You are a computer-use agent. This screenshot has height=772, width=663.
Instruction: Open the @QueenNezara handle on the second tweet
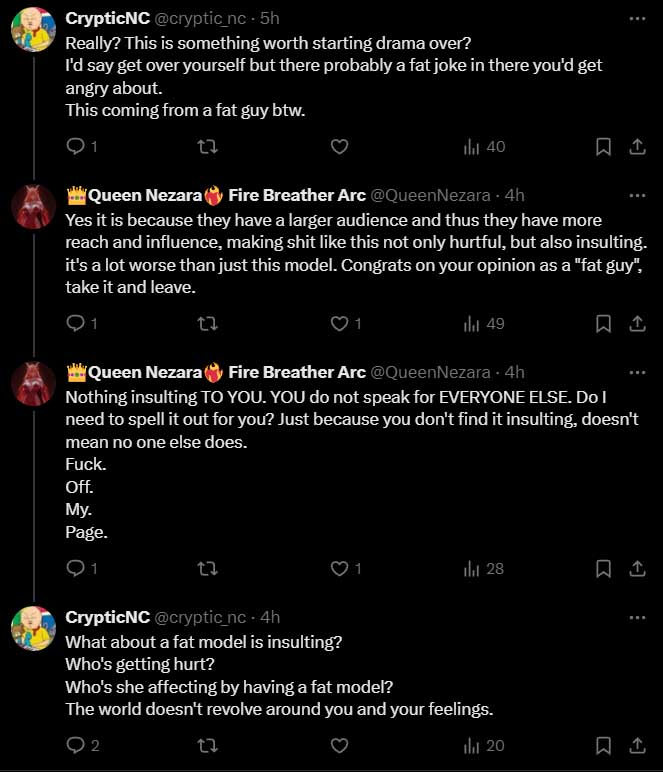(430, 195)
